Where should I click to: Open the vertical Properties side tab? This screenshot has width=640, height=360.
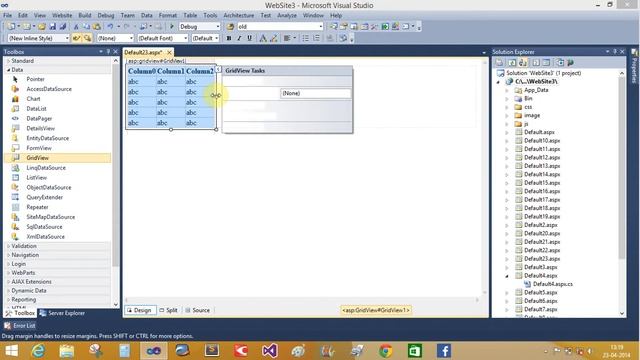635,67
